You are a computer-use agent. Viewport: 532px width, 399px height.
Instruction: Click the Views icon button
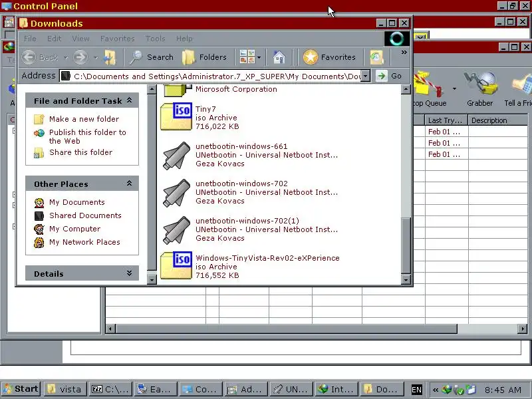coord(247,57)
